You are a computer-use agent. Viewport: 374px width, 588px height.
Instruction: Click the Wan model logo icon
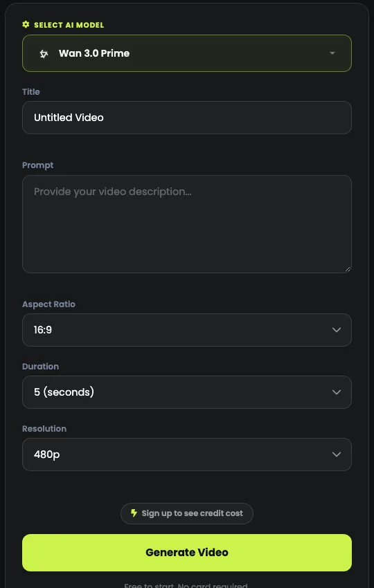pyautogui.click(x=44, y=54)
